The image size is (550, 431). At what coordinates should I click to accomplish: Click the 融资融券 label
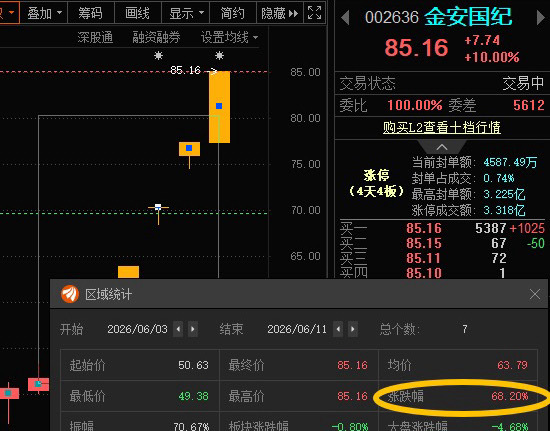tap(156, 37)
